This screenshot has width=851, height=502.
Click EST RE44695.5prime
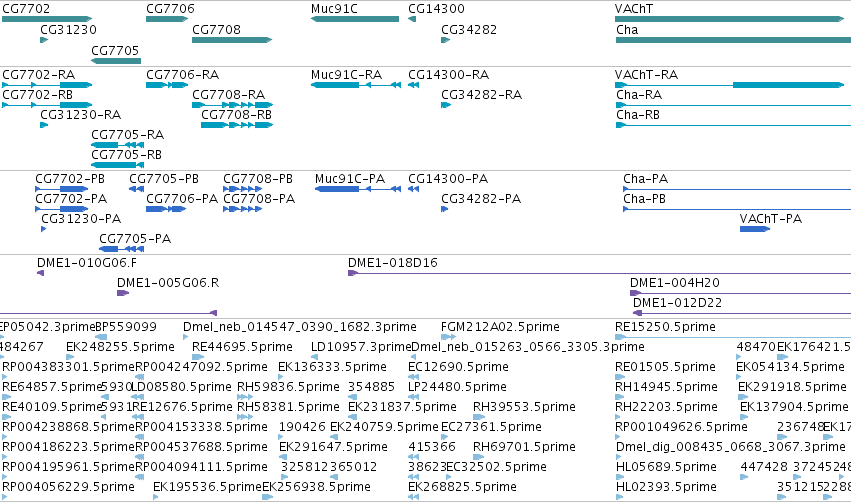click(x=198, y=357)
